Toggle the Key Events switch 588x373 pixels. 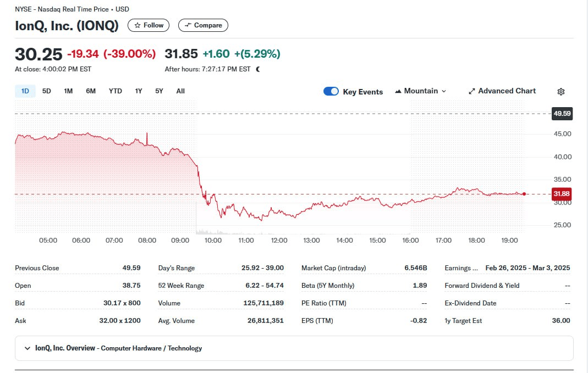click(331, 91)
